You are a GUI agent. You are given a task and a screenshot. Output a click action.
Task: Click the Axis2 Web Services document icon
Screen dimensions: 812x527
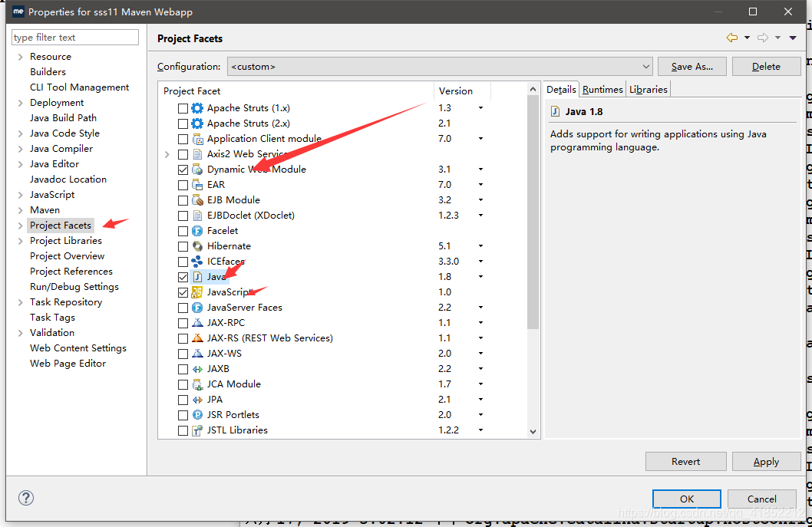click(197, 154)
